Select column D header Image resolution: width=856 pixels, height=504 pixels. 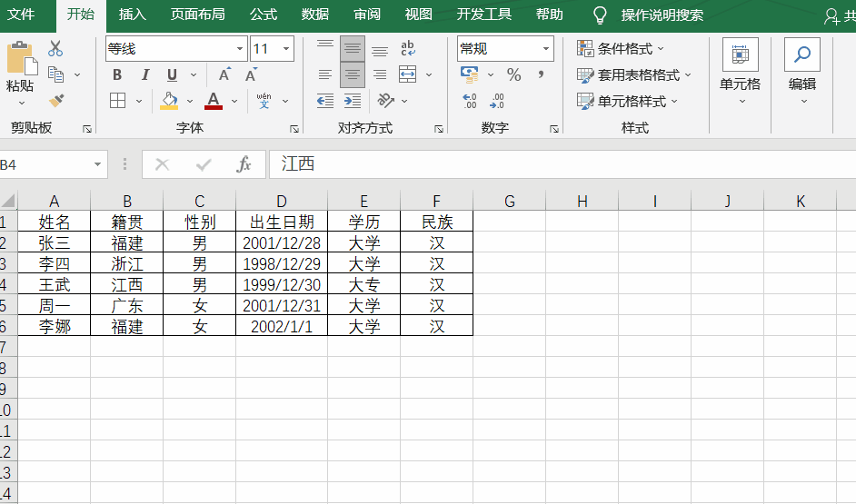click(x=281, y=202)
